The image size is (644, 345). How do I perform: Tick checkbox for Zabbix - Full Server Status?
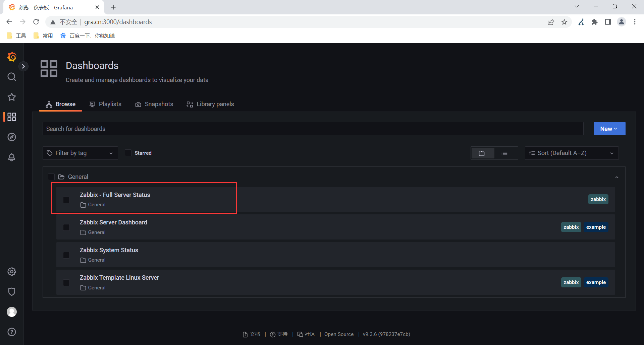(x=66, y=200)
